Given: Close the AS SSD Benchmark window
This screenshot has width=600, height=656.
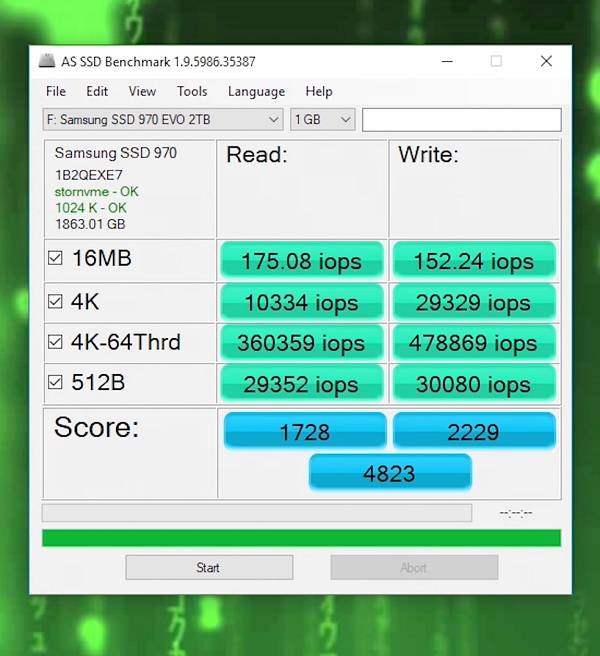Looking at the screenshot, I should [x=546, y=62].
